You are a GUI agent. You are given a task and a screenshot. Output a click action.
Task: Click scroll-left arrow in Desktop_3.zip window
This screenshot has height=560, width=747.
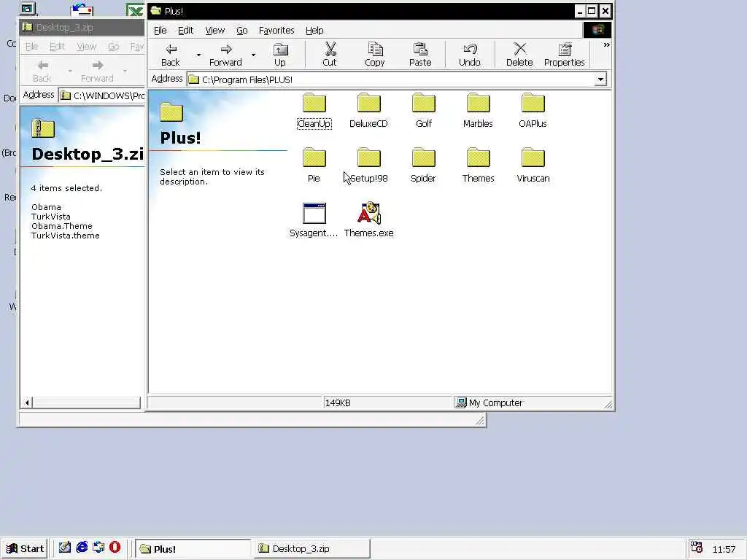[27, 402]
